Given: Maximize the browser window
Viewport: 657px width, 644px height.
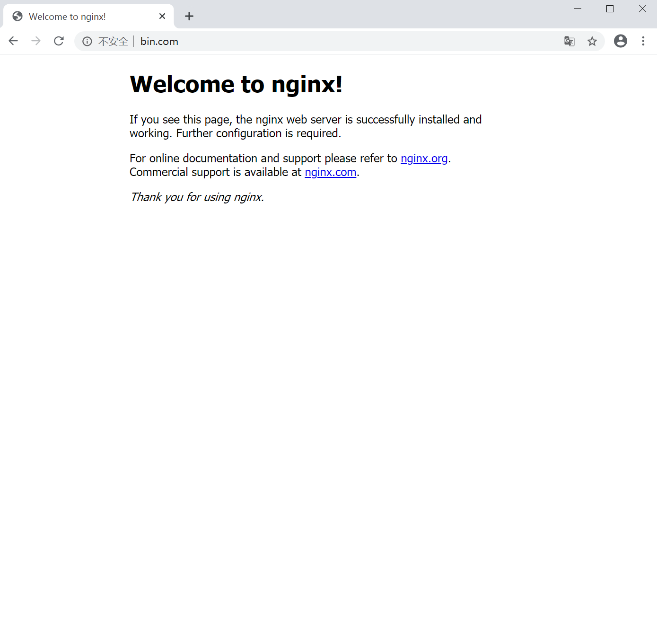Looking at the screenshot, I should pos(610,9).
